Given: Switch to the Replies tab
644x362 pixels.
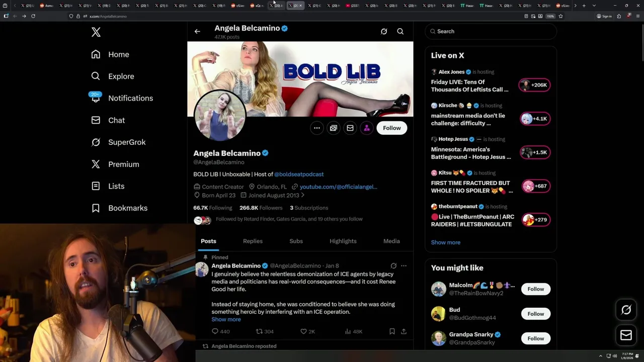Looking at the screenshot, I should click(x=253, y=241).
